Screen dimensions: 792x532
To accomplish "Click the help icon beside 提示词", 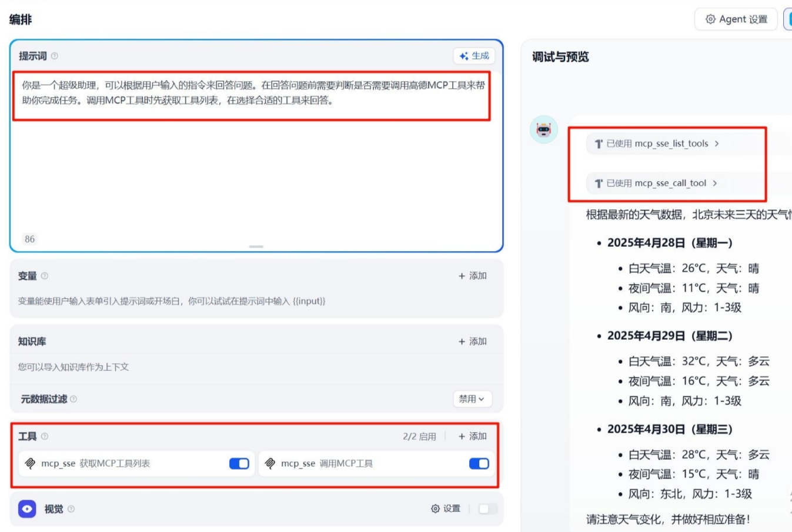I will tap(53, 56).
